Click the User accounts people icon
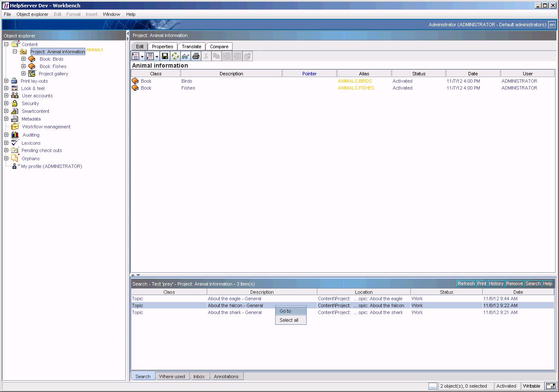This screenshot has width=559, height=392. pos(15,96)
